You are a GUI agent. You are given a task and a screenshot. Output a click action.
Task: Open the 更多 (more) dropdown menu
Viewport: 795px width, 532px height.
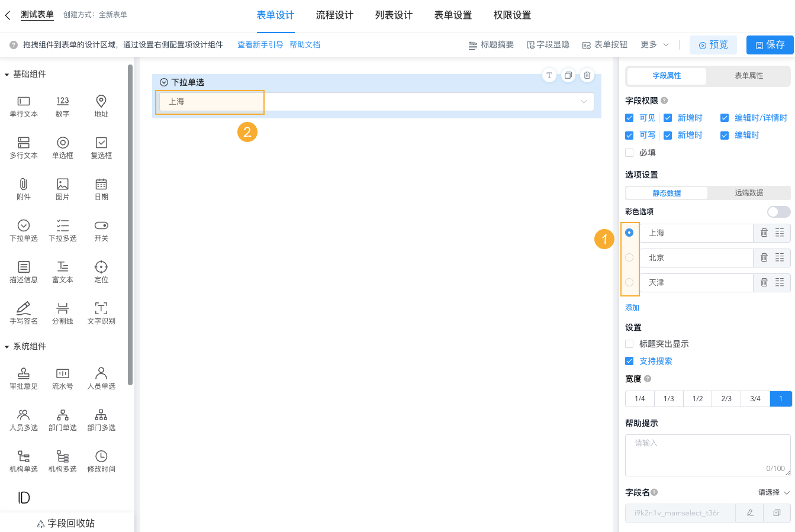(x=654, y=44)
